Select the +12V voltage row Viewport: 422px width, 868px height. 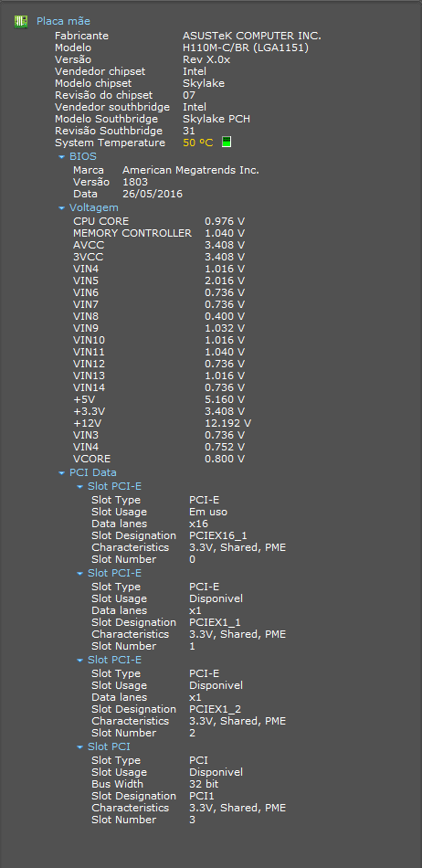click(162, 423)
